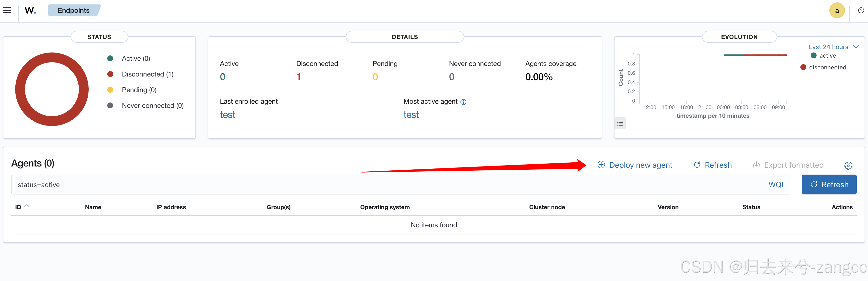The width and height of the screenshot is (868, 281).
Task: Sort by ID column arrow
Action: tap(27, 207)
